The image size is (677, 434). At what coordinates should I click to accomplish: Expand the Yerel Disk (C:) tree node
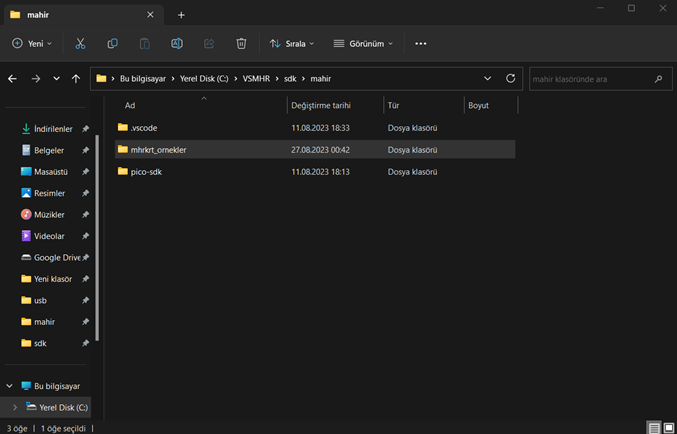pos(14,407)
